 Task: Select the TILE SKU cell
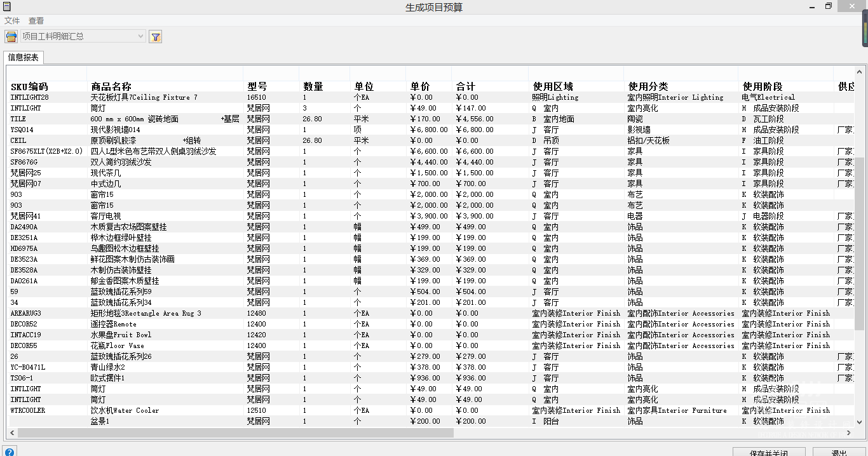click(x=18, y=119)
